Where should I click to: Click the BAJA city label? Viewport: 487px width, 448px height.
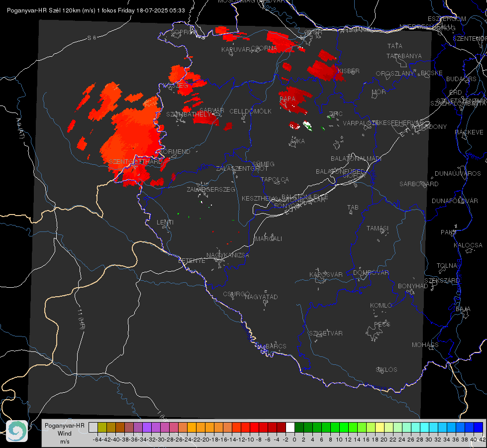(463, 309)
